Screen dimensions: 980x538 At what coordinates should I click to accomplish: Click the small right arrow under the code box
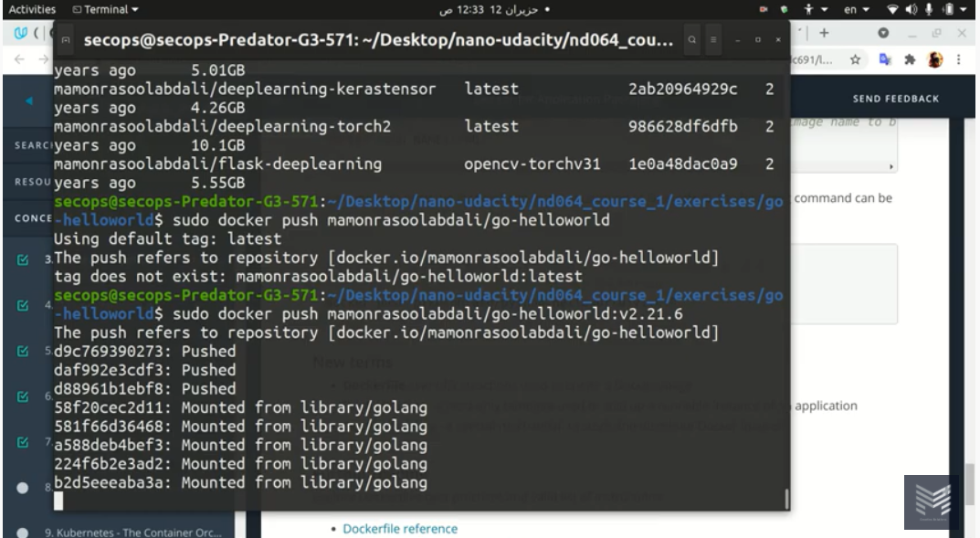[x=891, y=167]
